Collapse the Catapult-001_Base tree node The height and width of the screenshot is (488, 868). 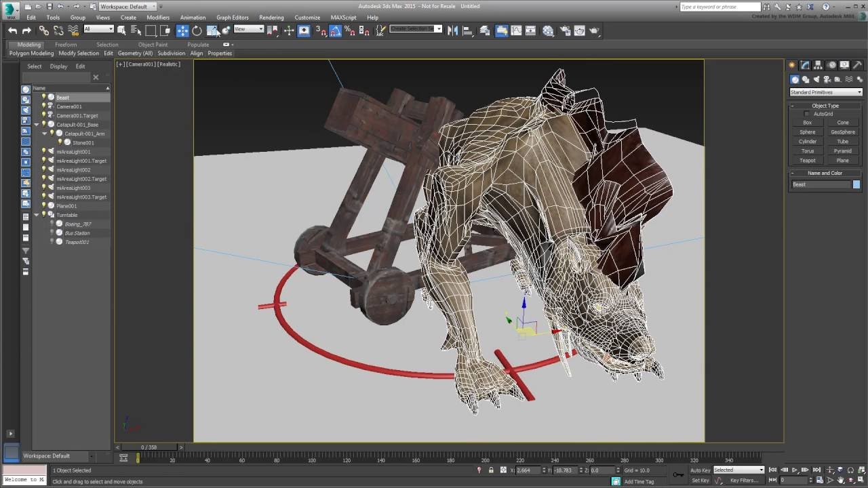pyautogui.click(x=37, y=125)
